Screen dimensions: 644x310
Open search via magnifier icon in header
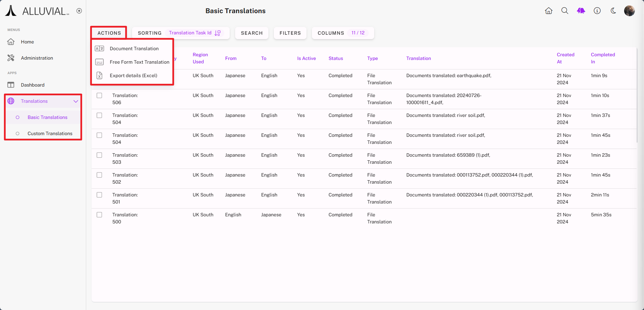(x=565, y=11)
